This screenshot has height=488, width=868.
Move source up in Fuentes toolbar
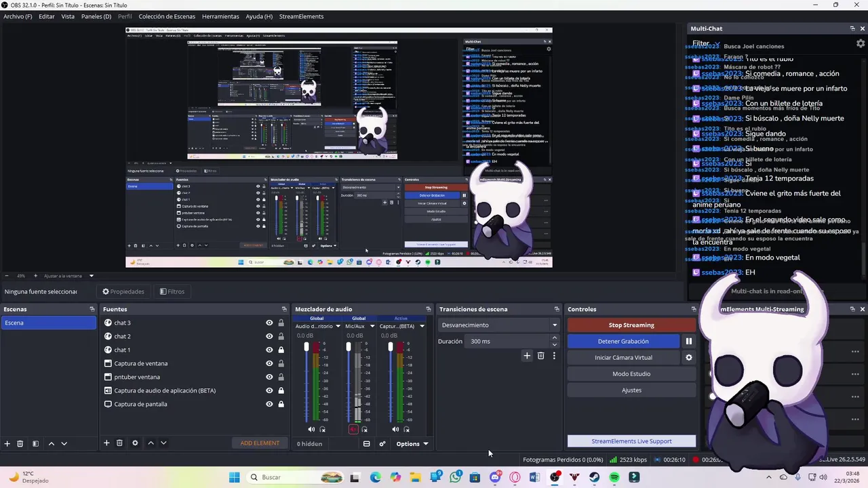(151, 443)
